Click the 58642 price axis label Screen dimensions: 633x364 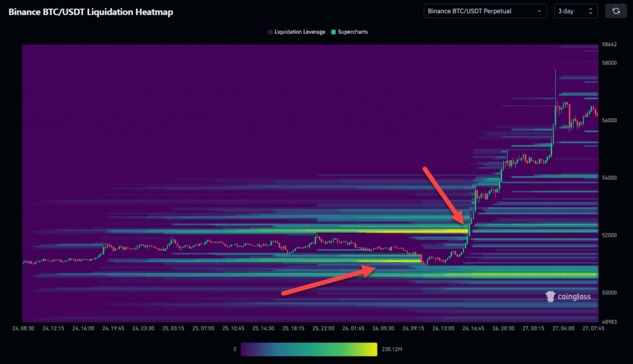609,44
